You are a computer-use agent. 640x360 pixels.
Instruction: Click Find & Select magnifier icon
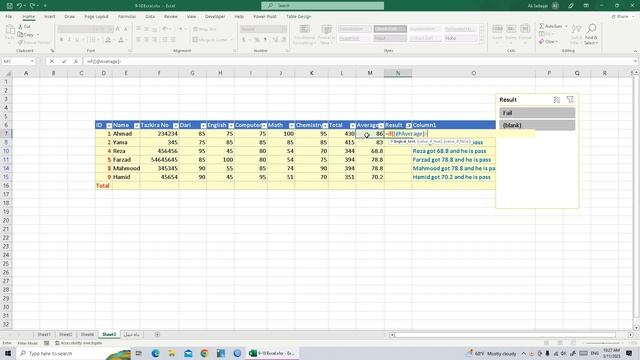(x=591, y=29)
